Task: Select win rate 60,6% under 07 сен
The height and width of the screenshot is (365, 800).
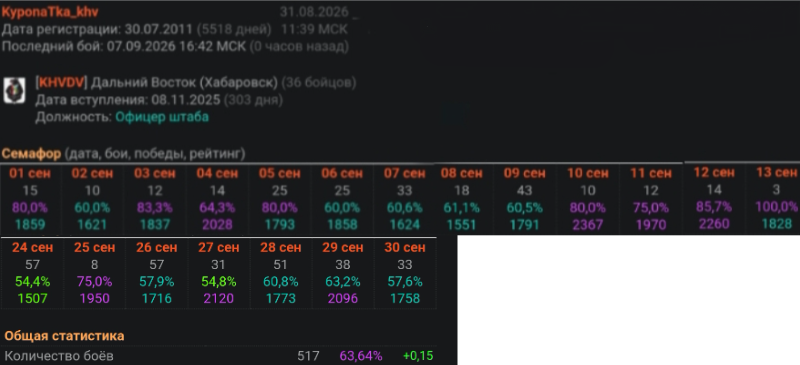Action: click(405, 208)
